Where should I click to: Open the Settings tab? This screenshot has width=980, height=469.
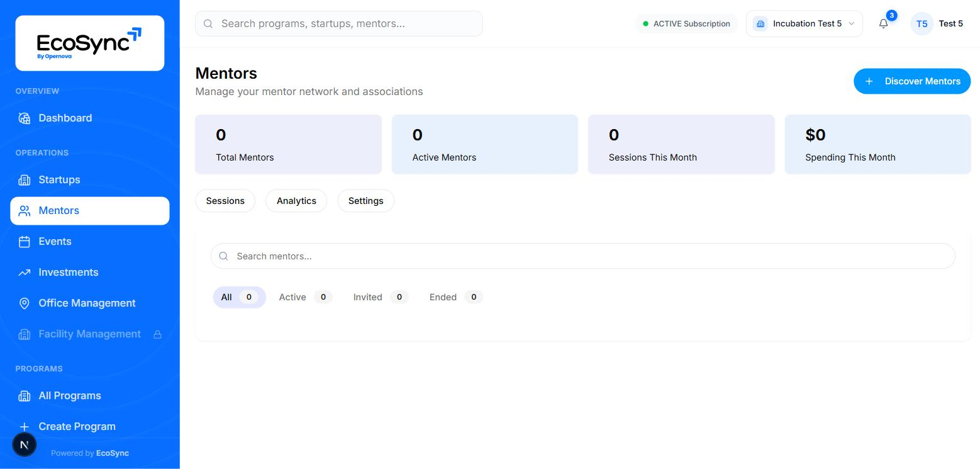(x=366, y=201)
